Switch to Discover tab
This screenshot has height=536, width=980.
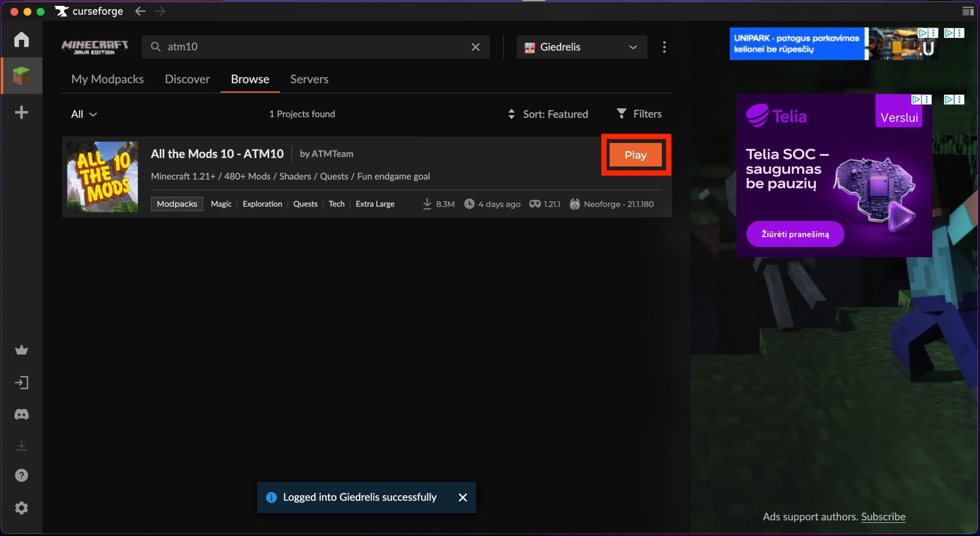point(187,79)
